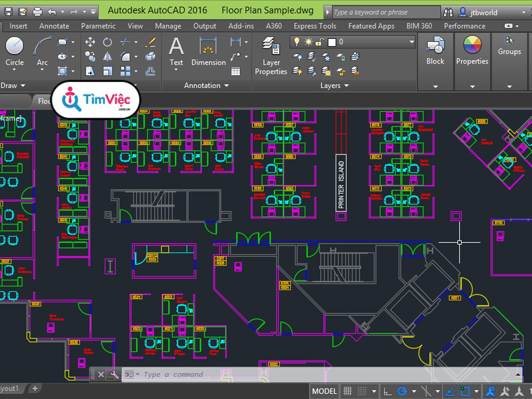Activate the Move tool in Modify panel
The height and width of the screenshot is (399, 532).
click(90, 42)
